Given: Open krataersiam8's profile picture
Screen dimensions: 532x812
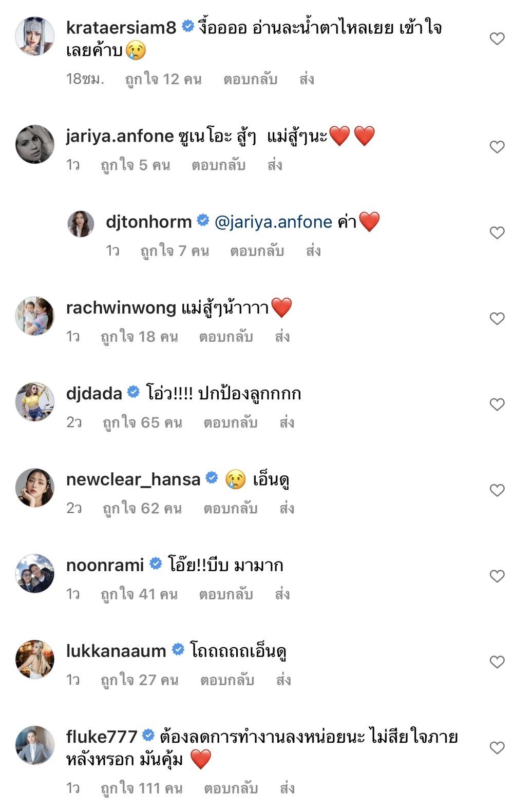Looking at the screenshot, I should [x=35, y=36].
